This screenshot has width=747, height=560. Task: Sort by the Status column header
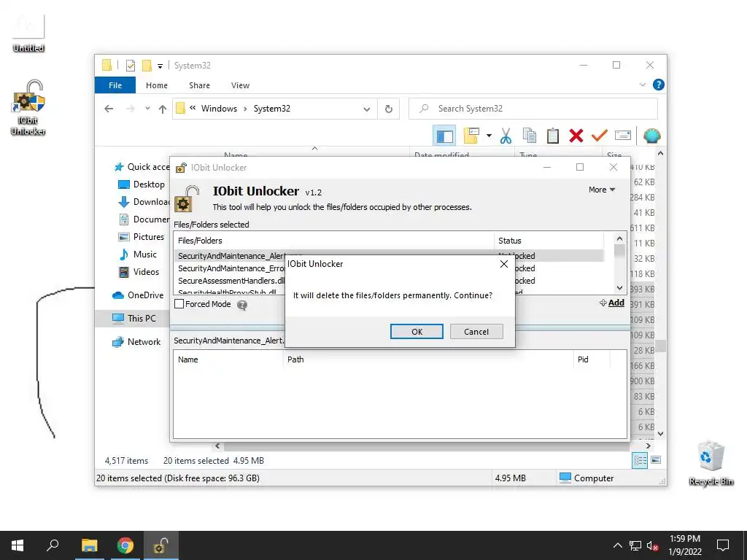tap(548, 241)
